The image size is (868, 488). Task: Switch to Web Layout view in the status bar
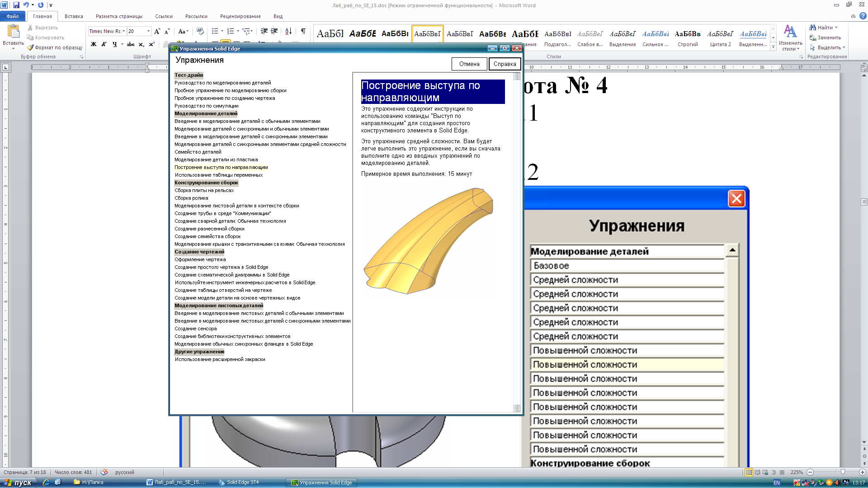pos(765,472)
